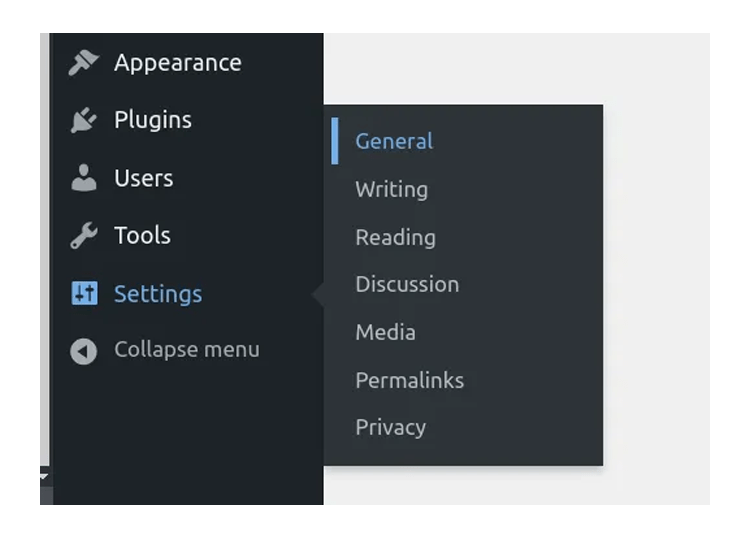Image resolution: width=750 pixels, height=540 pixels.
Task: Click the Plugins plug icon
Action: [84, 120]
